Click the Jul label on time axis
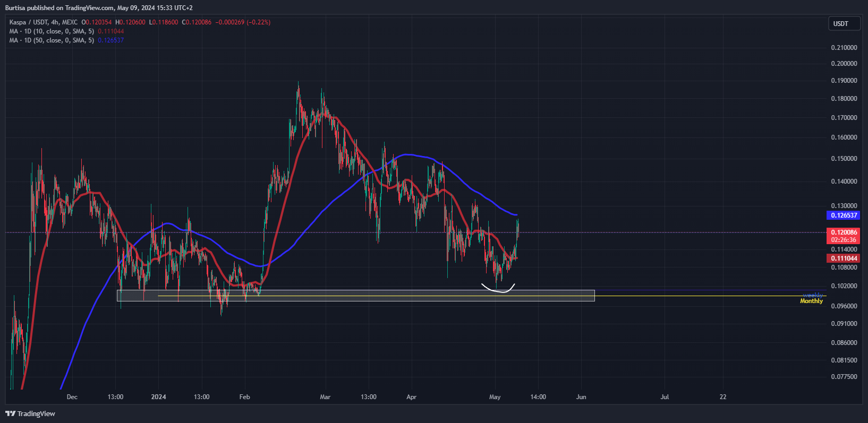The width and height of the screenshot is (868, 423). (x=665, y=397)
